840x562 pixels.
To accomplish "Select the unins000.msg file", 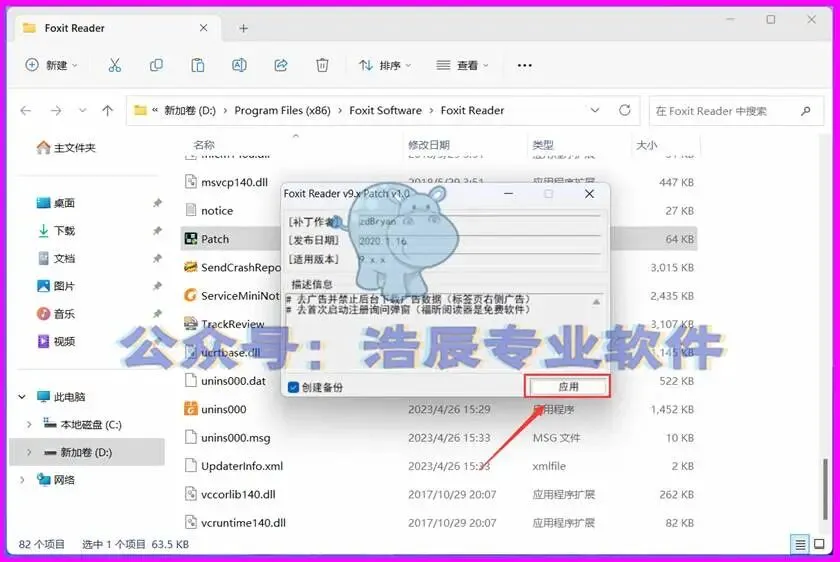I will pyautogui.click(x=236, y=438).
